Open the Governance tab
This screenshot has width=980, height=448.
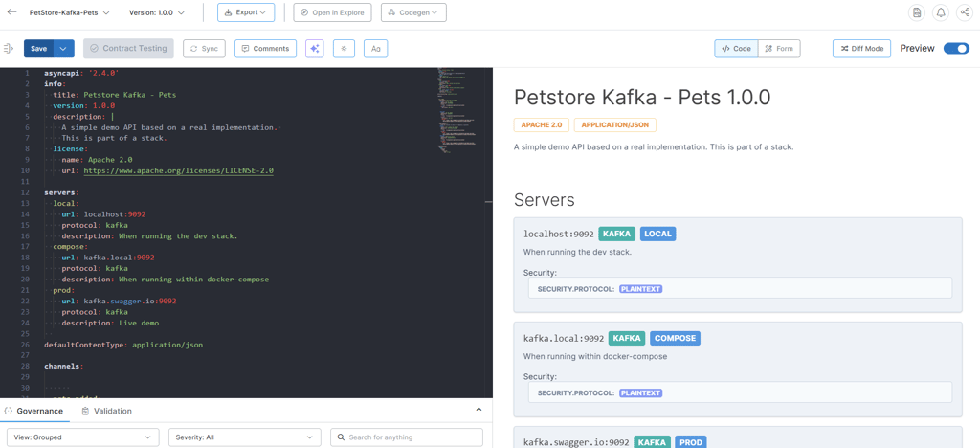33,411
